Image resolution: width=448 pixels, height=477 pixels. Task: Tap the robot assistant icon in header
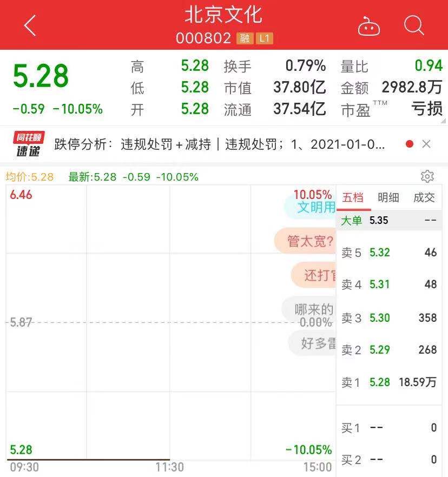[x=371, y=25]
